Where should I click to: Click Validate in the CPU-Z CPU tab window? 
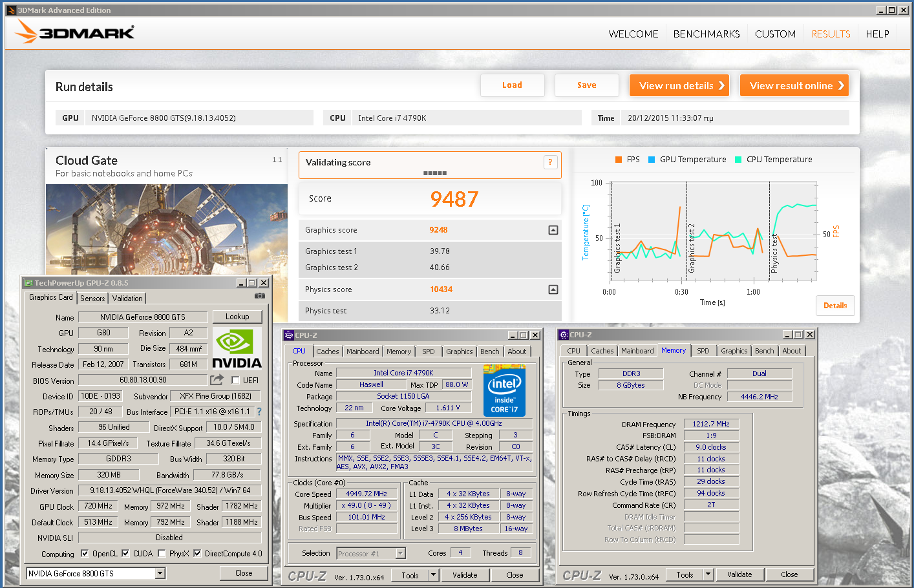(x=465, y=575)
